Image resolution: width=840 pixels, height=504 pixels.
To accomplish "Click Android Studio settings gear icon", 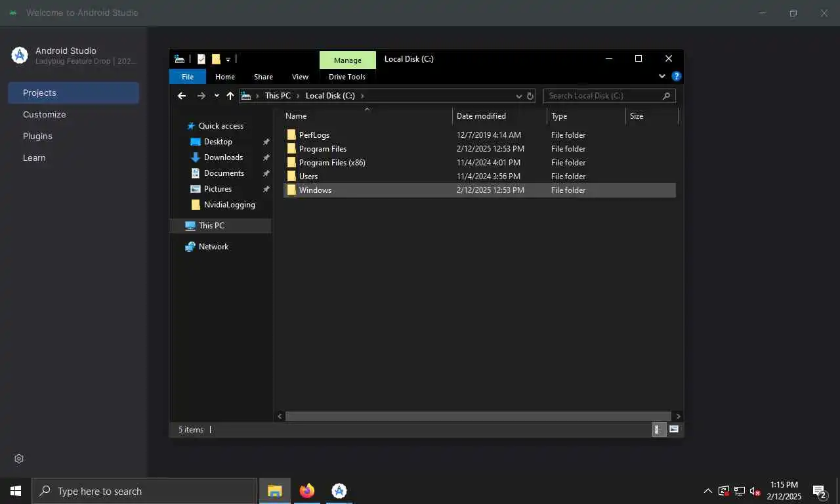I will tap(19, 459).
